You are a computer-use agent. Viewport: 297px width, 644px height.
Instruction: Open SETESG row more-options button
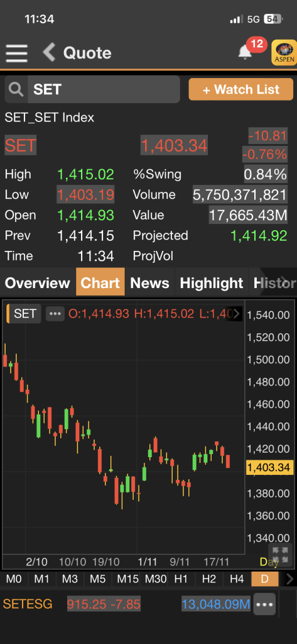click(x=264, y=604)
